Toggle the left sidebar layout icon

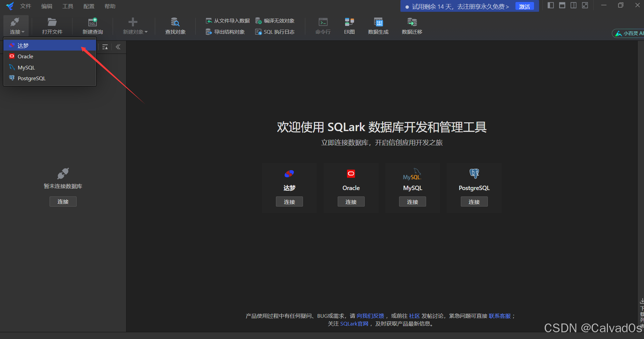pyautogui.click(x=551, y=5)
